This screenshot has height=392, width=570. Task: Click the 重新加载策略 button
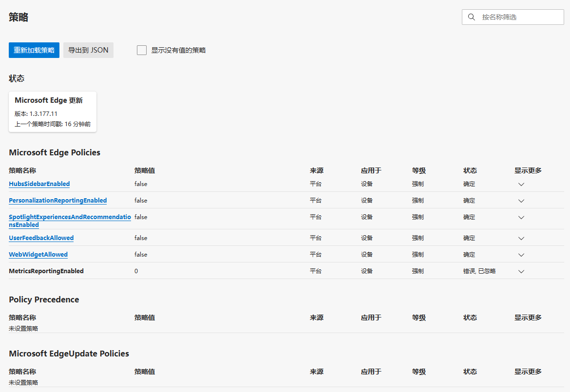[x=34, y=50]
